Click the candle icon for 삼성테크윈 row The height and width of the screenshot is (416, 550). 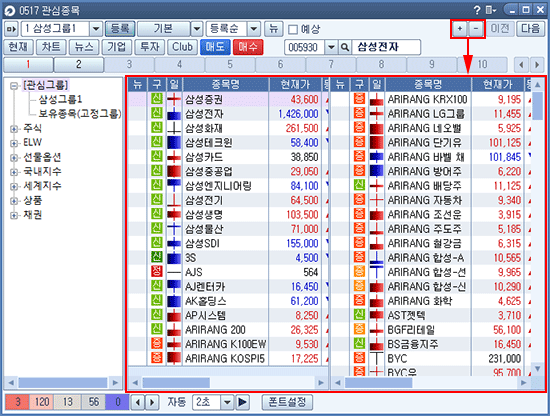(174, 143)
